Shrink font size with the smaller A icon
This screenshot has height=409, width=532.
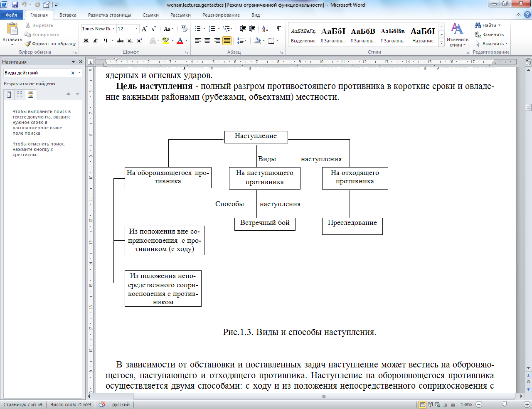pyautogui.click(x=153, y=29)
